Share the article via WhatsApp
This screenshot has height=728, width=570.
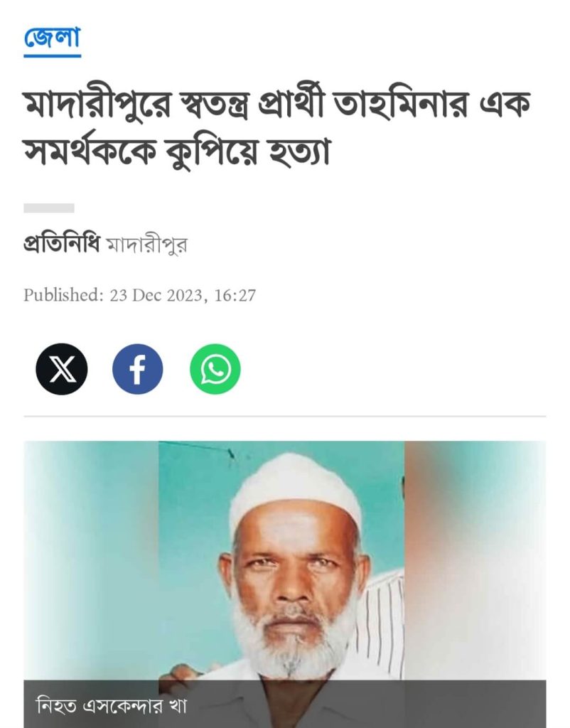(215, 369)
